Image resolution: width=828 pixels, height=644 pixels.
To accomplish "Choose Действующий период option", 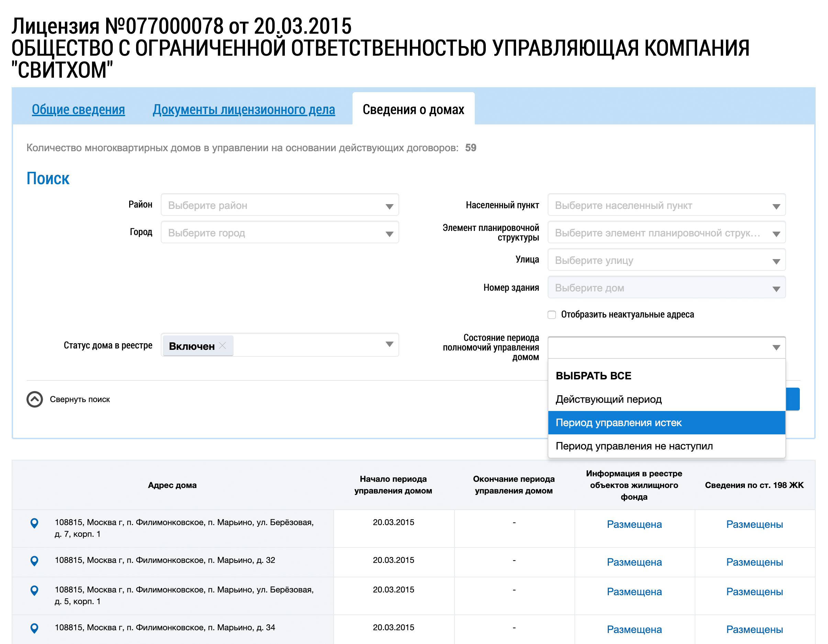I will click(x=667, y=399).
